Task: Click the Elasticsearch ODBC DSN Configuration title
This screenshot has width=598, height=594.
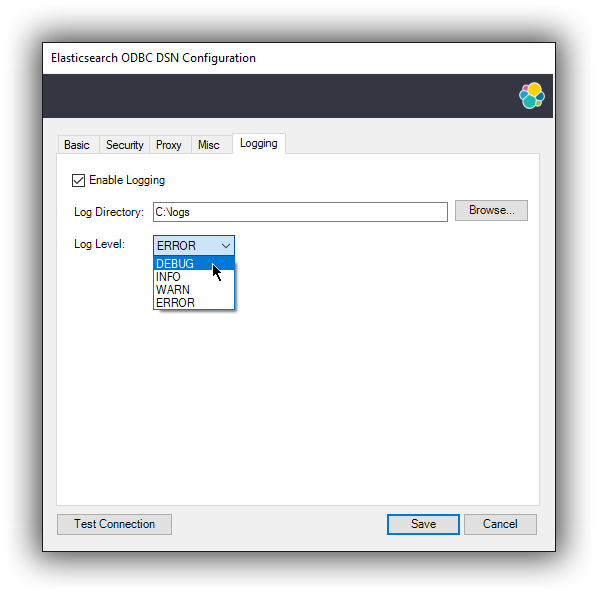Action: coord(153,58)
